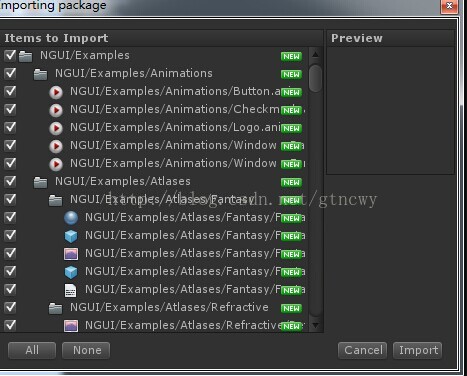Click the NEW badge on the Atlases folder row
Viewport: 467px width, 376px height.
click(x=291, y=182)
